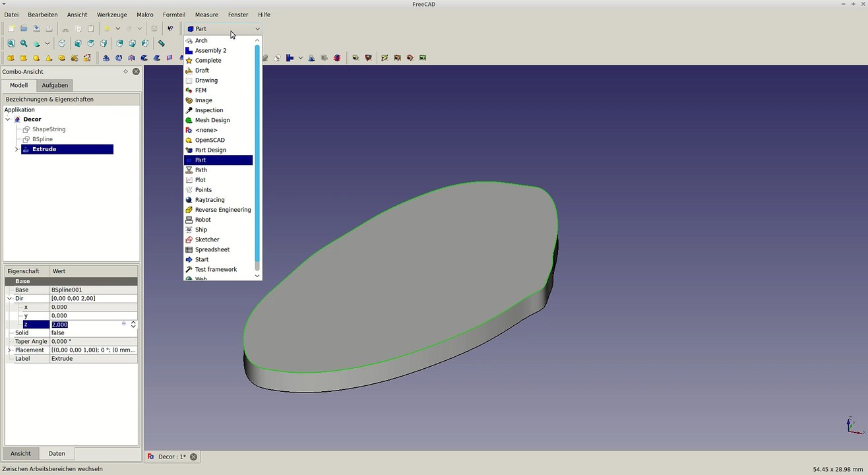Screen dimensions: 868x475
Task: Set the top view cube icon
Action: (91, 44)
